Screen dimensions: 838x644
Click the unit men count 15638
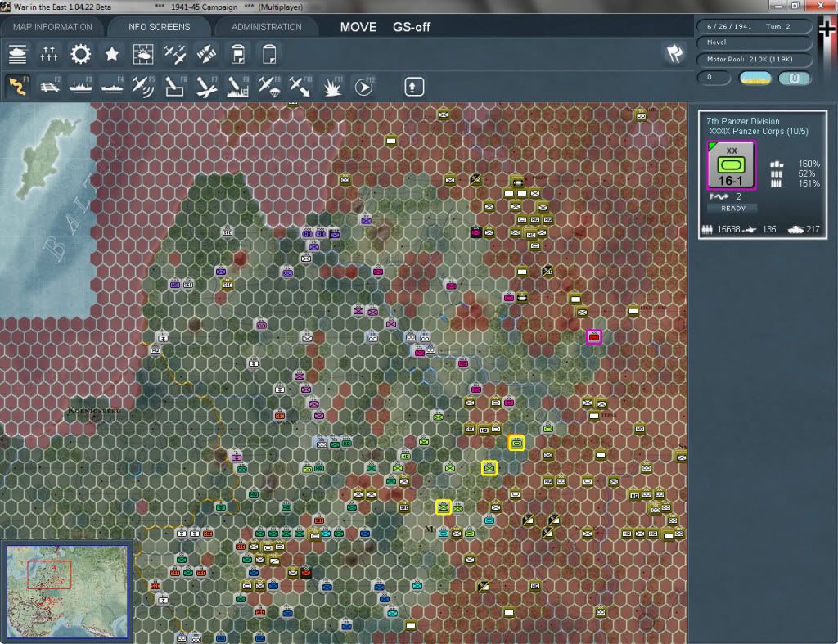pyautogui.click(x=728, y=229)
